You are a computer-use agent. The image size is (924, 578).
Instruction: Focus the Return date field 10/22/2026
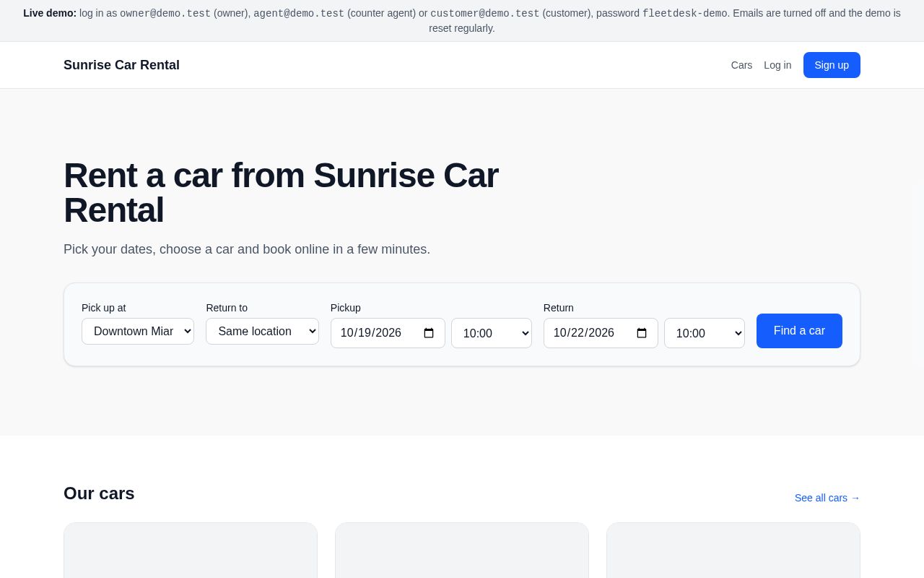601,333
